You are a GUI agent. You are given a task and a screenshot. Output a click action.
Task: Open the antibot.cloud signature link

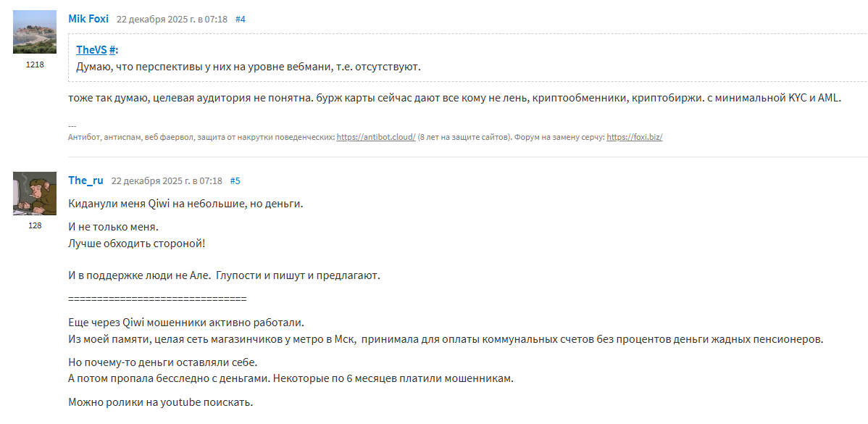376,136
